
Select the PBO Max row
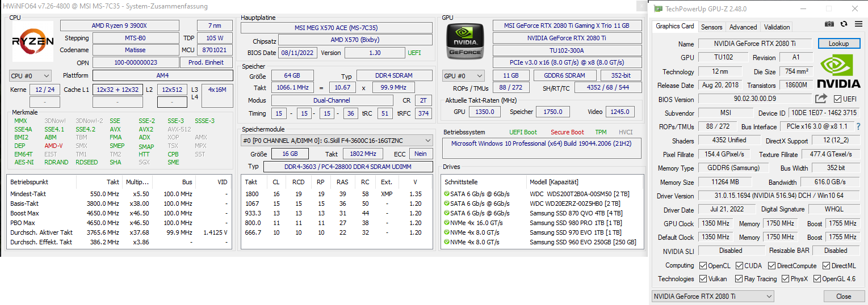119,223
